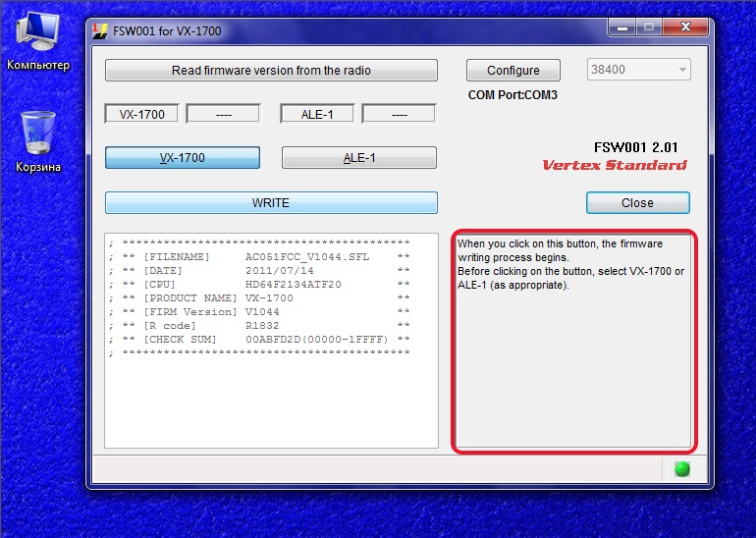Minimize the FSW001 window
756x538 pixels.
tap(621, 27)
